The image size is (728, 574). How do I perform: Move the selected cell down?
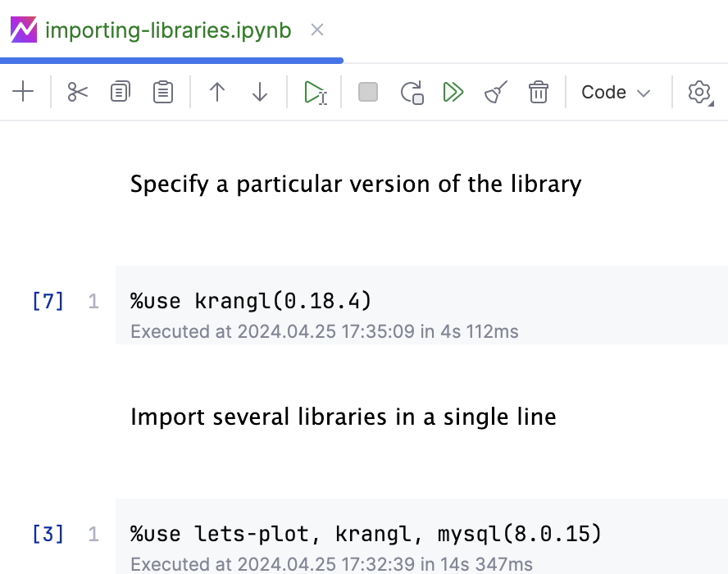pos(260,92)
